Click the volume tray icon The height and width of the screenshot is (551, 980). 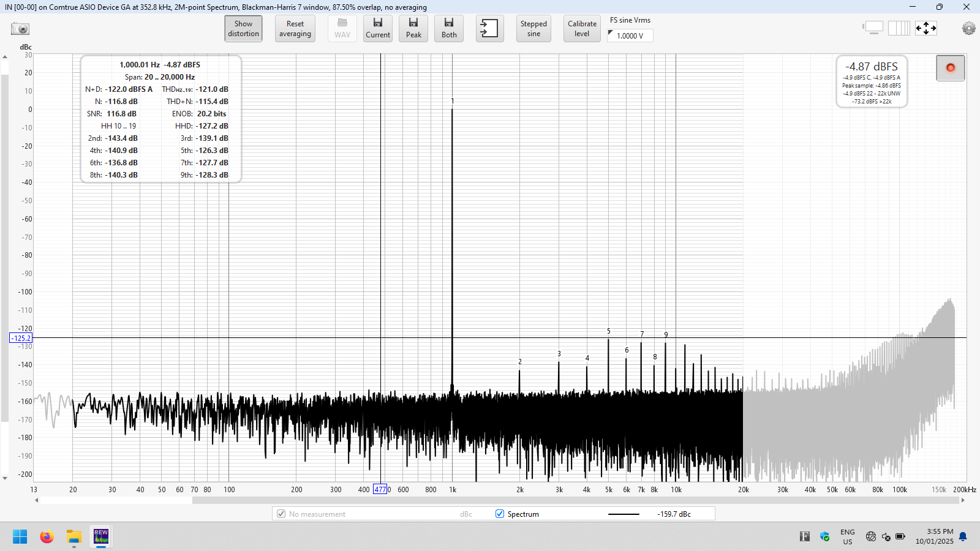(886, 537)
